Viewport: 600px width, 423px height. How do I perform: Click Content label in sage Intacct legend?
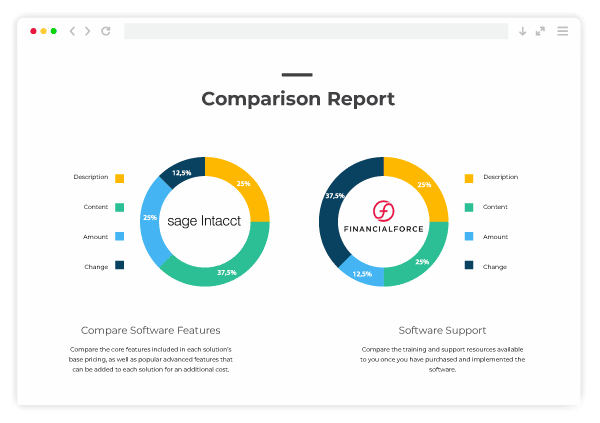(96, 207)
